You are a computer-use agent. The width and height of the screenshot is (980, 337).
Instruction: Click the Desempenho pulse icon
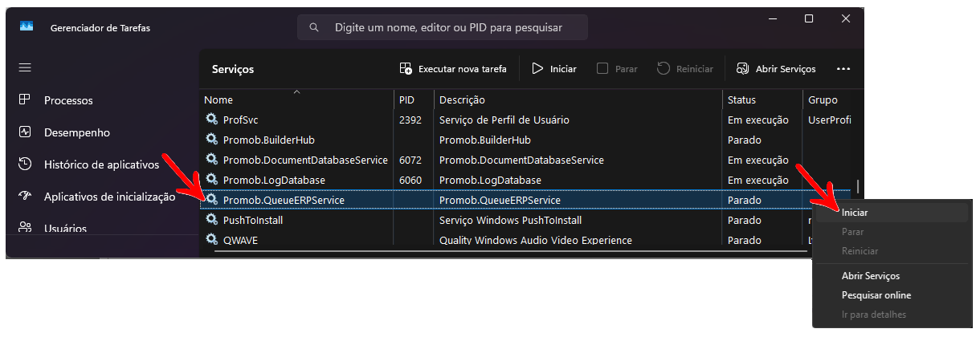tap(25, 132)
